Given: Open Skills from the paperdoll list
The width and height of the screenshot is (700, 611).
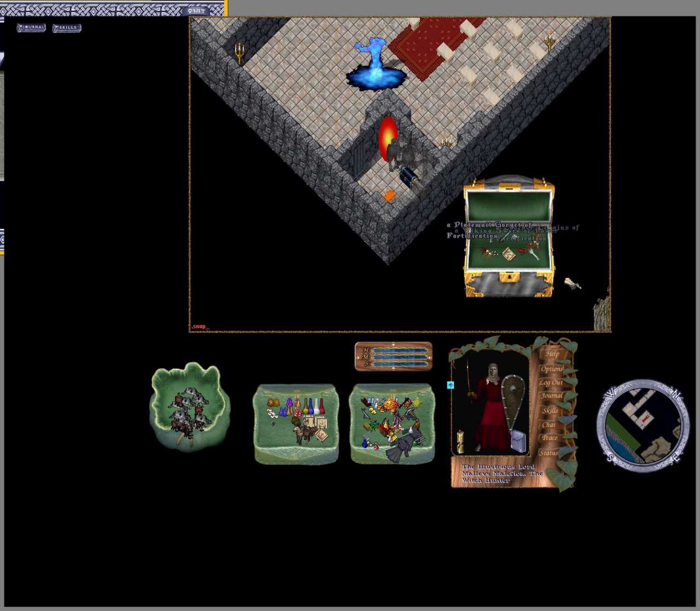Looking at the screenshot, I should 550,410.
